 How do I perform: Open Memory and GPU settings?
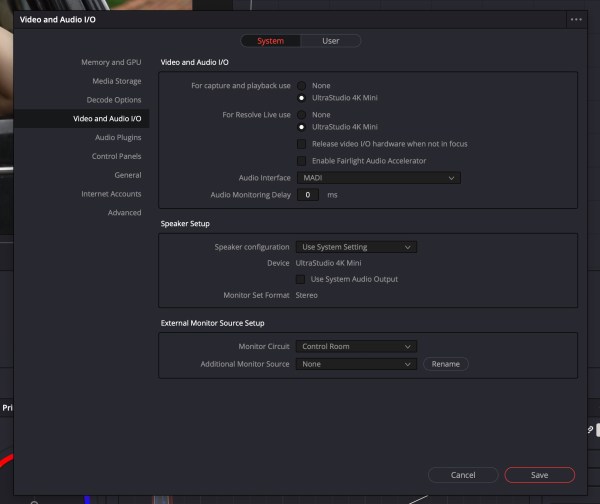point(110,62)
